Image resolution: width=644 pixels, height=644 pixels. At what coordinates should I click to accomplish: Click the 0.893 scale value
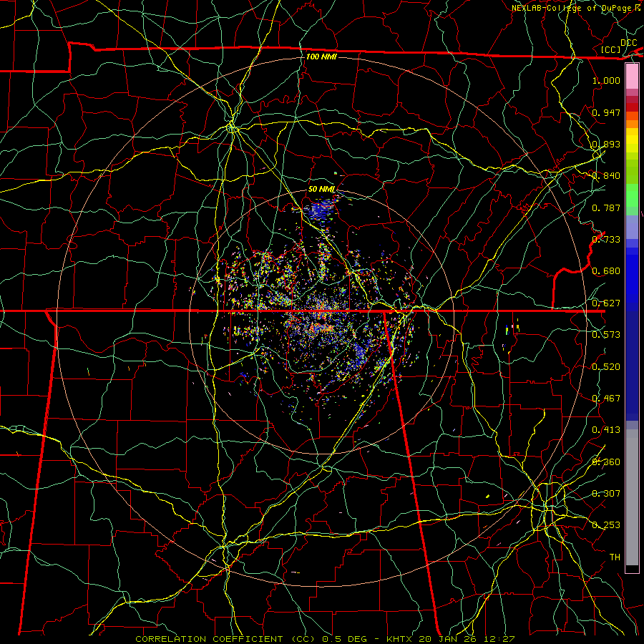pos(606,144)
